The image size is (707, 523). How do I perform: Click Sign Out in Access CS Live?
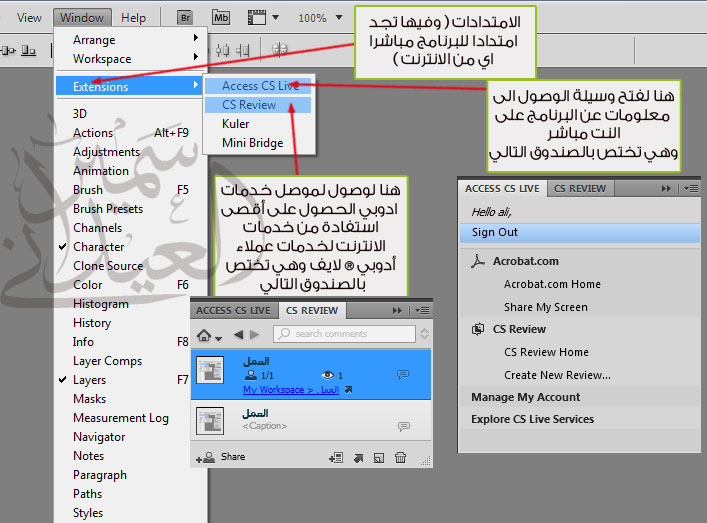[495, 232]
